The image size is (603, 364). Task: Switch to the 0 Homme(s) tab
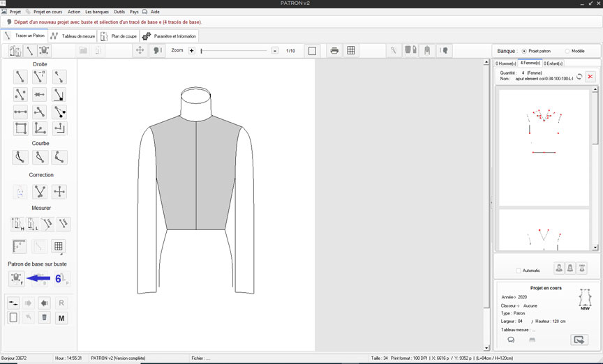[505, 63]
